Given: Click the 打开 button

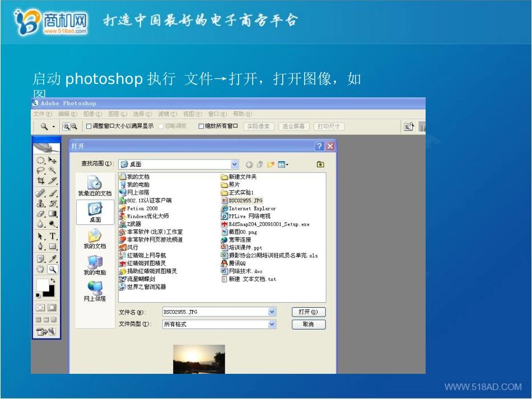Looking at the screenshot, I should click(x=308, y=312).
